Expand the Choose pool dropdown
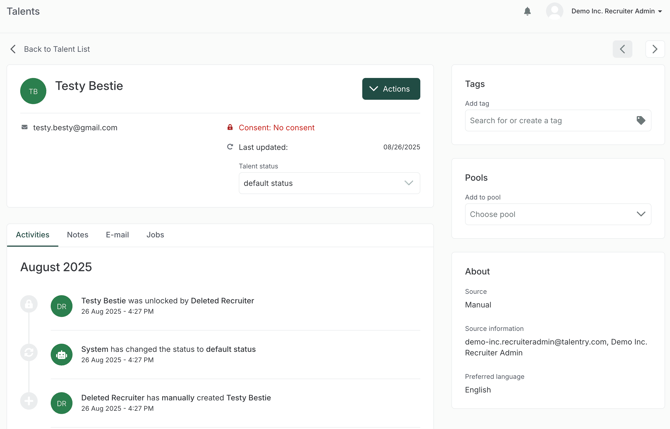This screenshot has width=670, height=429. coord(557,214)
